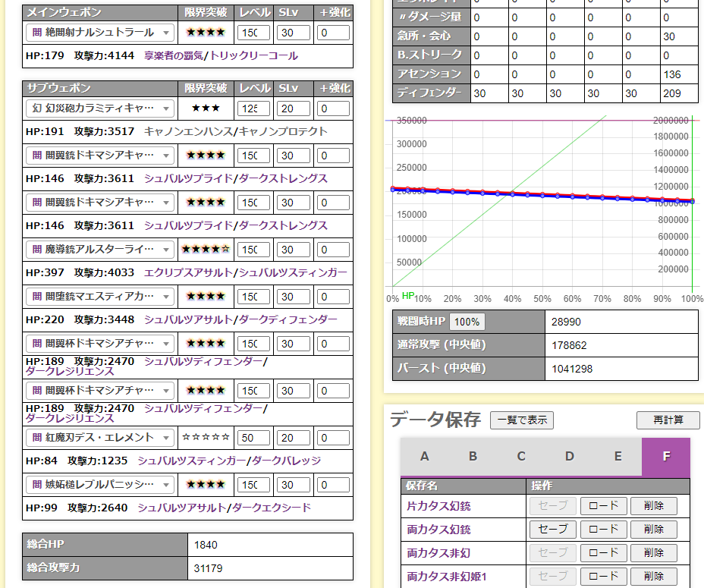Load the 片カタス幻銃 save data

603,506
